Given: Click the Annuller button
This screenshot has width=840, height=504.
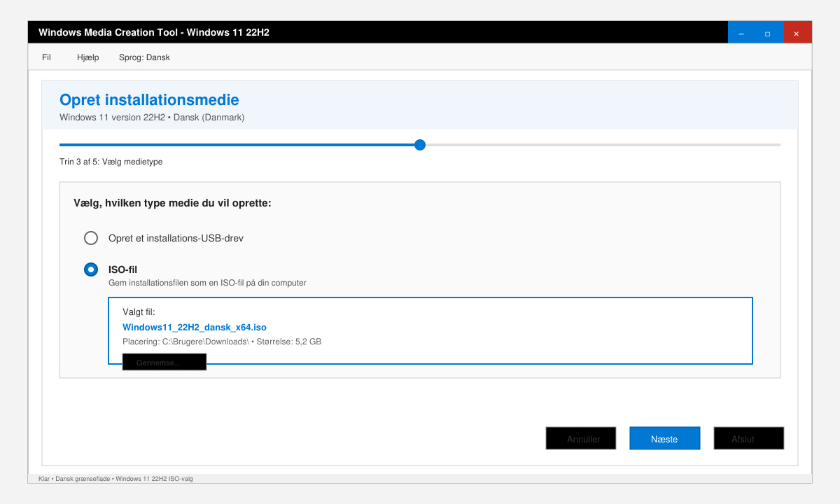Looking at the screenshot, I should [581, 438].
